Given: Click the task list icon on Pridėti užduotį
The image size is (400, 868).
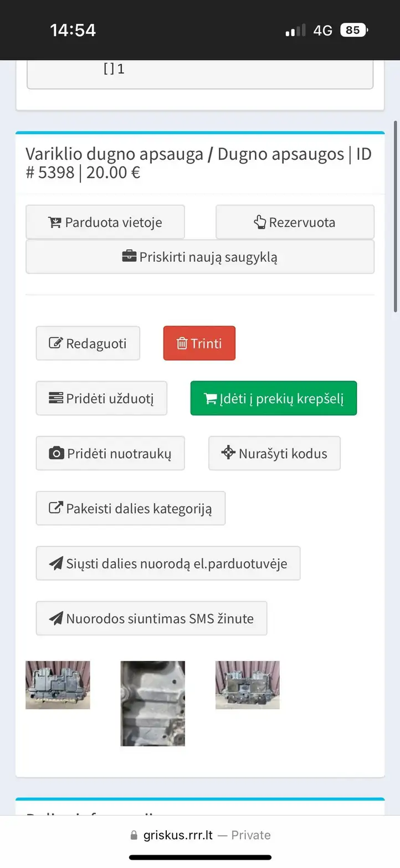Looking at the screenshot, I should [x=56, y=398].
